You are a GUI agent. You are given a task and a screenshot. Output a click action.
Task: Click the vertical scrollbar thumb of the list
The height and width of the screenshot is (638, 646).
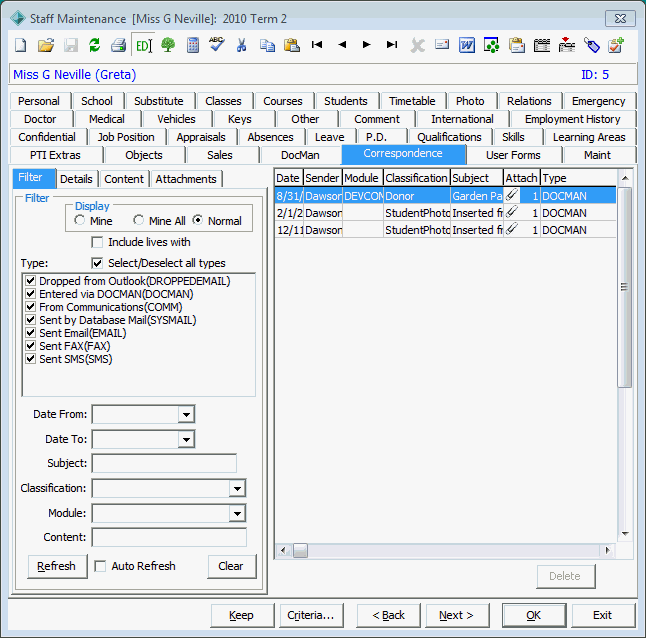coord(625,287)
